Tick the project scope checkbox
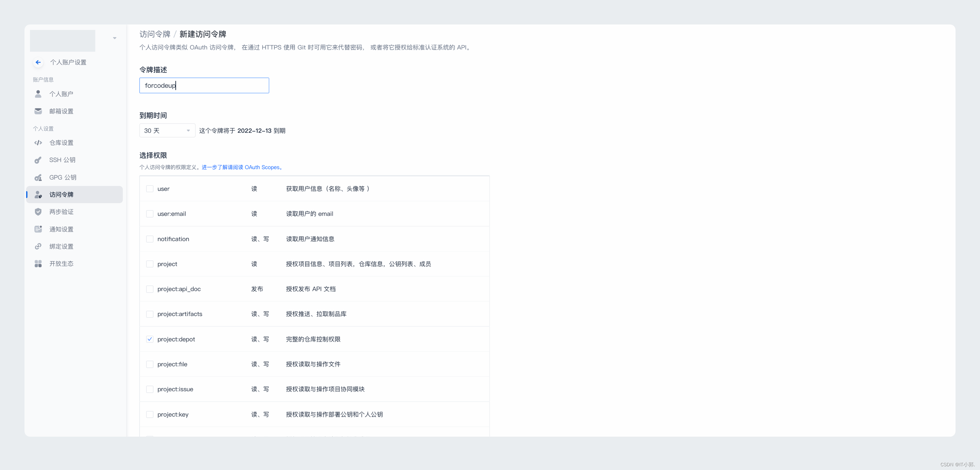The width and height of the screenshot is (980, 470). tap(150, 264)
